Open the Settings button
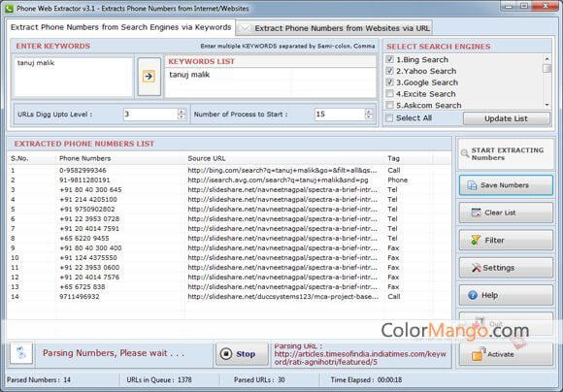Image resolution: width=563 pixels, height=392 pixels. click(x=506, y=268)
